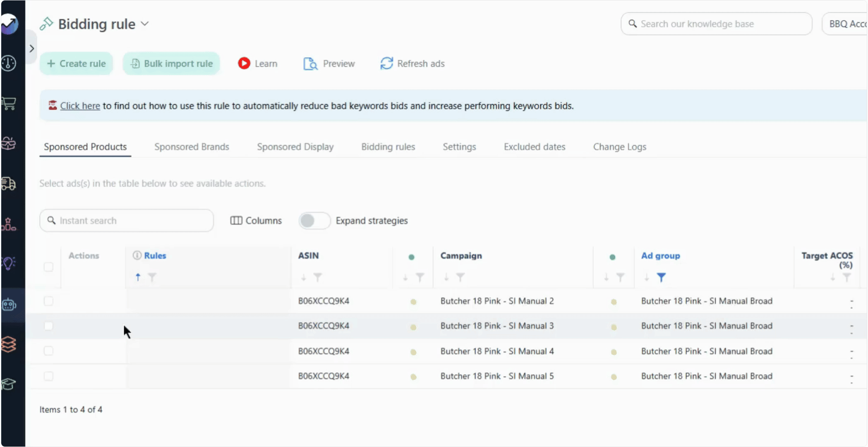Click the Target ACOS filter icon
This screenshot has width=868, height=447.
pos(846,277)
